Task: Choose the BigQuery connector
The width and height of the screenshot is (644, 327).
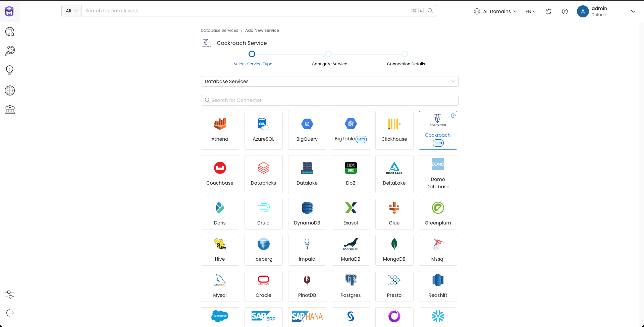Action: pyautogui.click(x=307, y=130)
